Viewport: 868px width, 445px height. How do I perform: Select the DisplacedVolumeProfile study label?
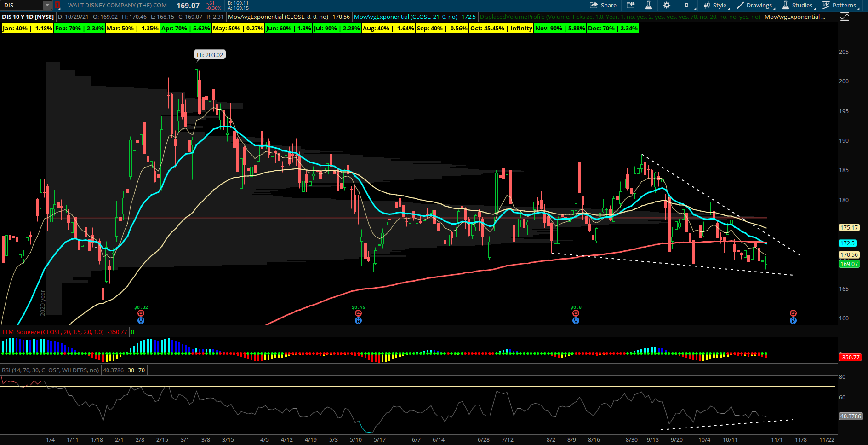[620, 17]
